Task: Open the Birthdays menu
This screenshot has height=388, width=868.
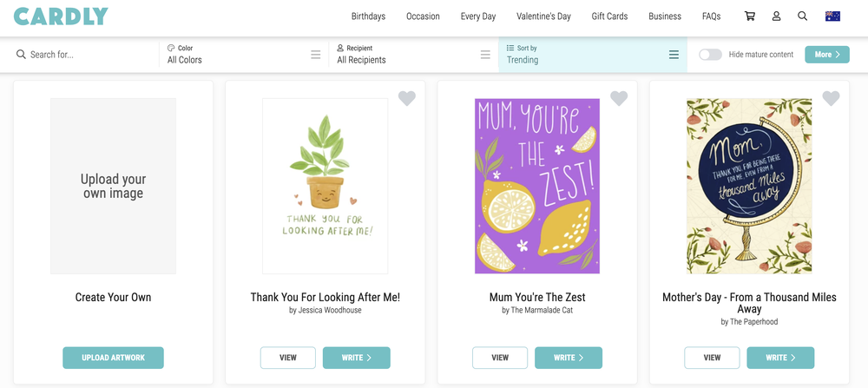Action: coord(368,16)
